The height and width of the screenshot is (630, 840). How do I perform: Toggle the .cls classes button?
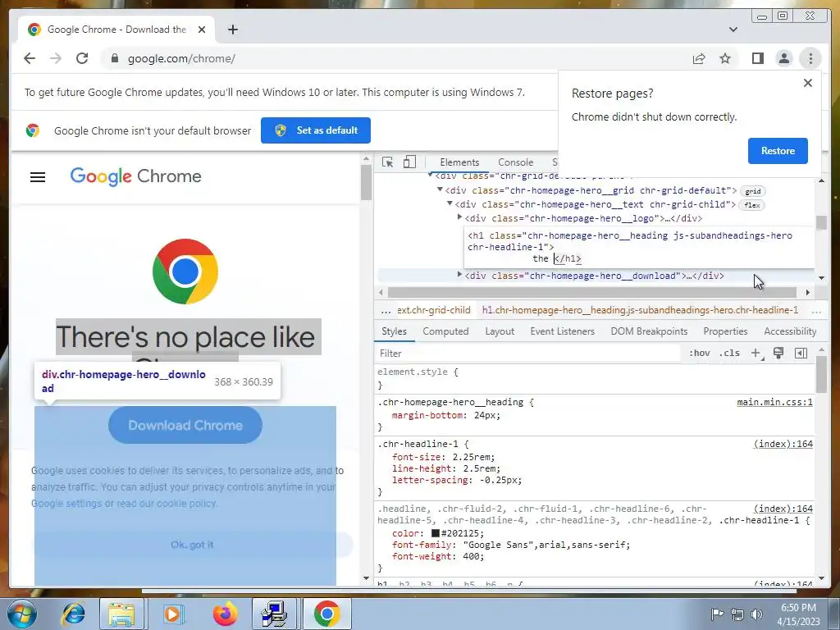tap(729, 353)
